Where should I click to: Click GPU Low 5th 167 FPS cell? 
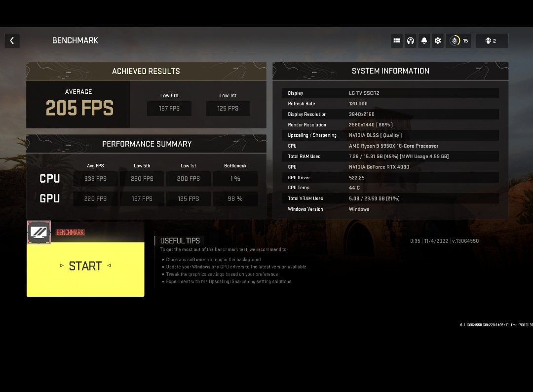[x=142, y=199]
